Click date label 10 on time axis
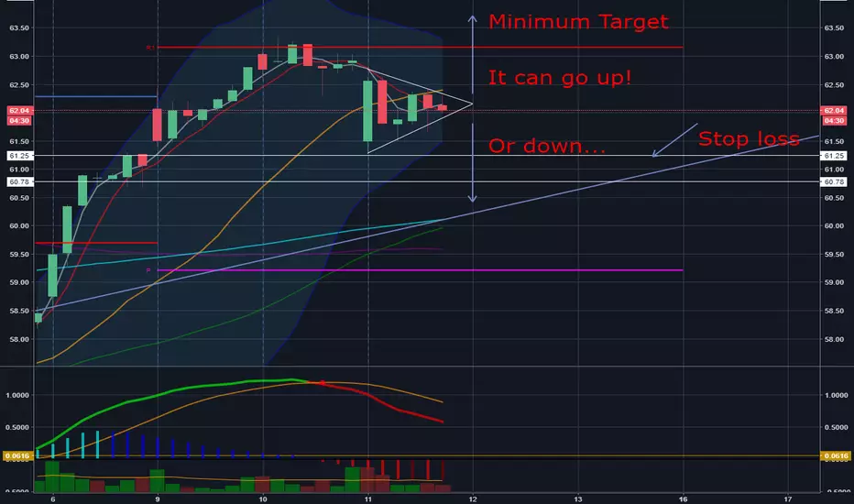 coord(263,499)
